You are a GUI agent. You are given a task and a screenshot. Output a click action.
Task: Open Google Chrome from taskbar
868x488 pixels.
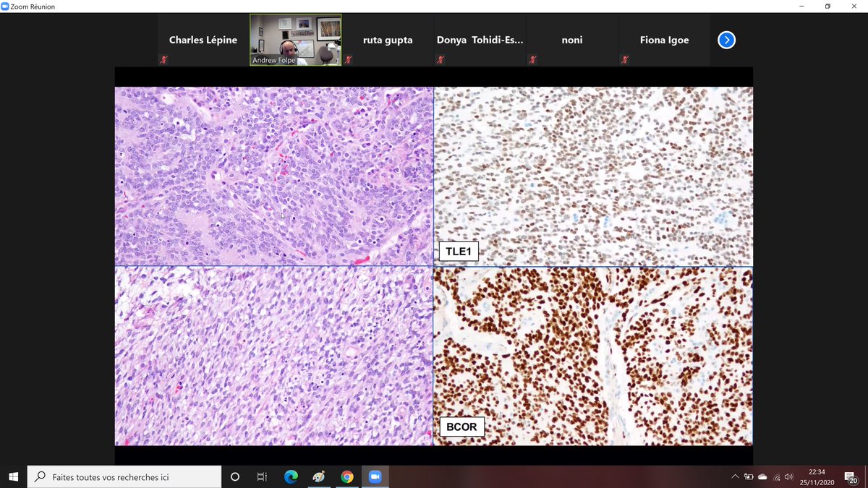347,476
